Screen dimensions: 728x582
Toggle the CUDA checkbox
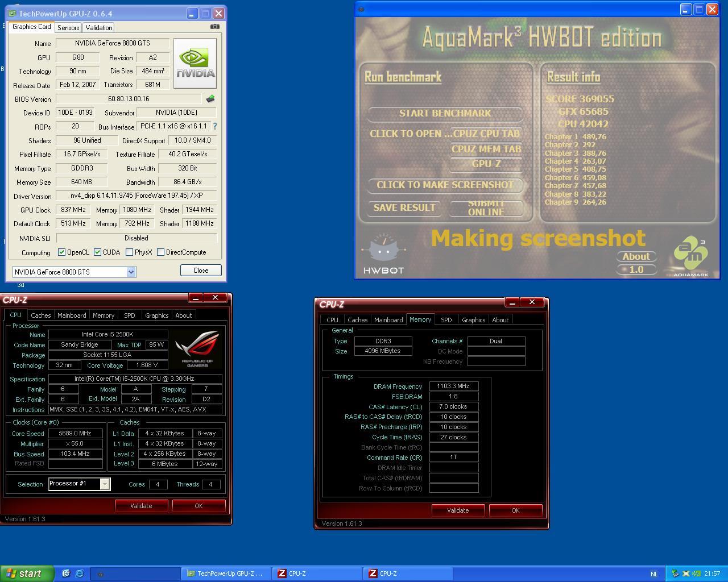pos(97,252)
